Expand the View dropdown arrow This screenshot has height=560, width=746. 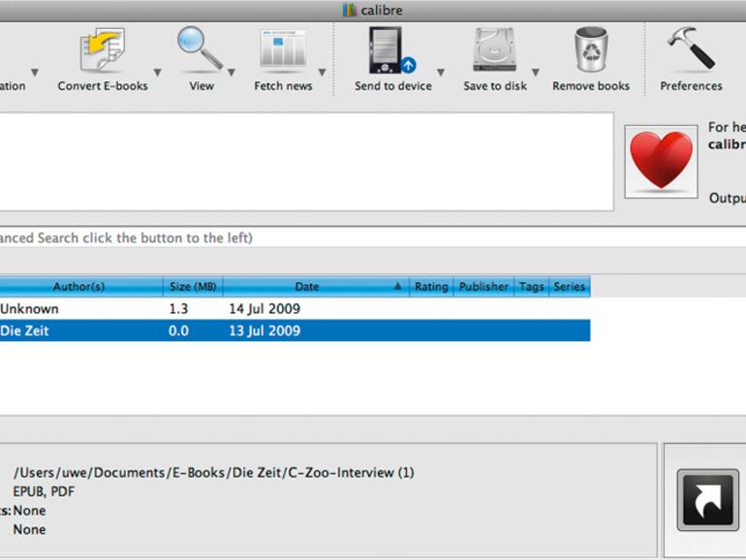pos(232,73)
